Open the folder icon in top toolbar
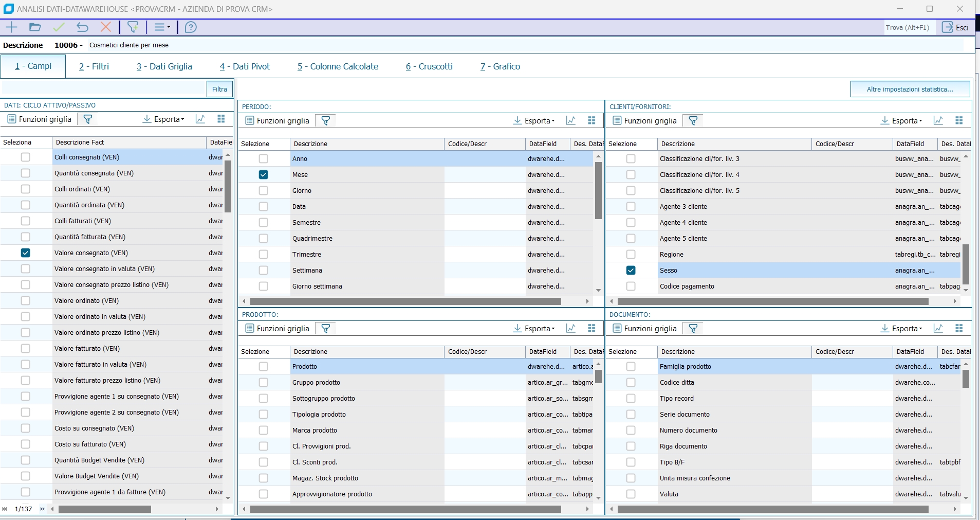 (x=35, y=27)
